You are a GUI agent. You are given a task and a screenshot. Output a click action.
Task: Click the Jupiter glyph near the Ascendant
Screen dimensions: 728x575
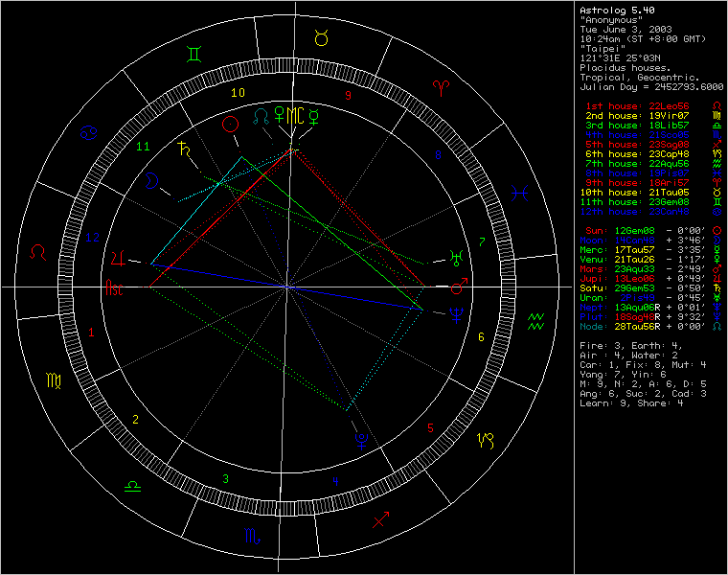[118, 258]
